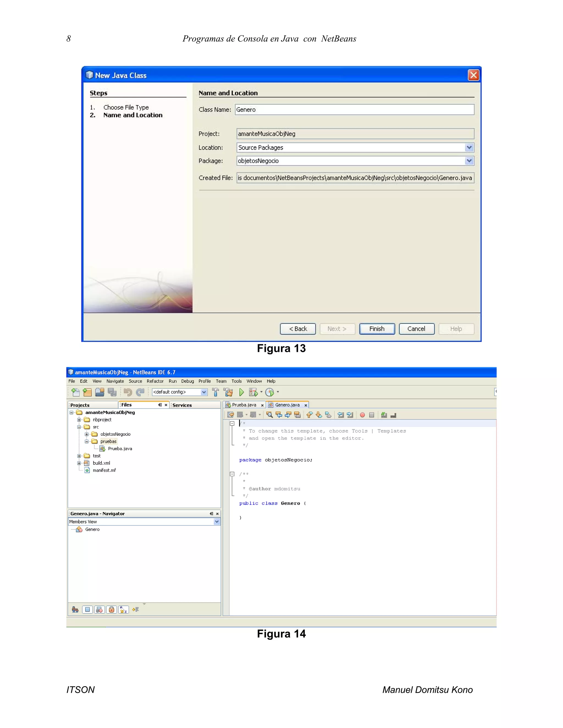Viewport: 563px width, 728px height.
Task: Open the Members View dropdown
Action: coord(217,522)
